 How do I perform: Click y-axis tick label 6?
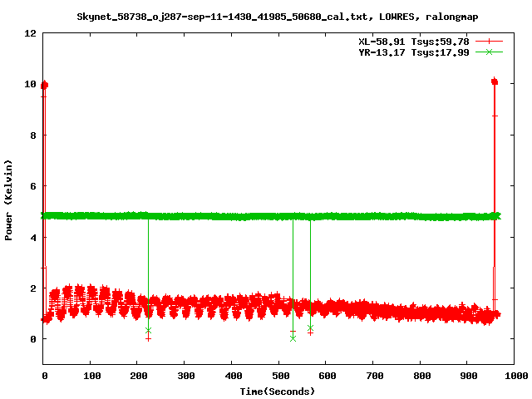click(x=33, y=186)
